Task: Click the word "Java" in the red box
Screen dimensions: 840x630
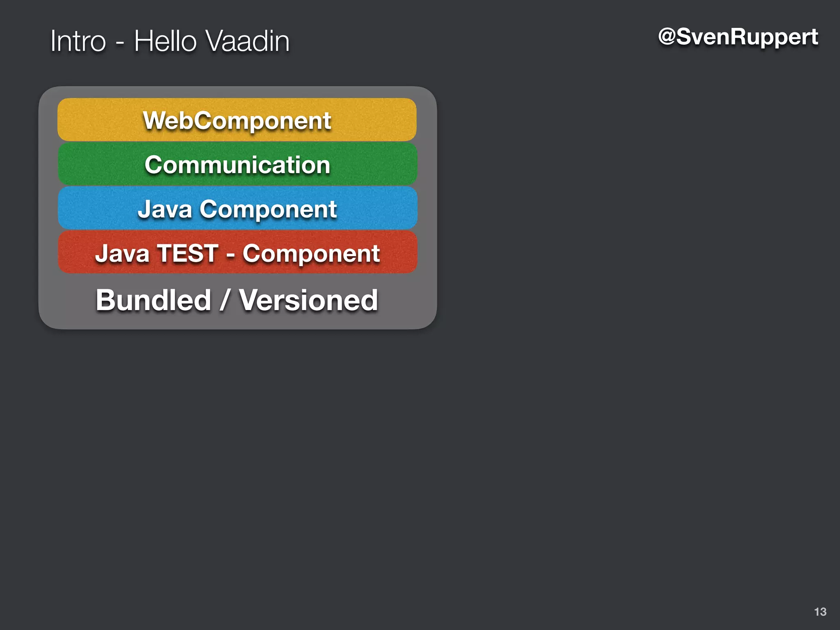Action: 122,253
